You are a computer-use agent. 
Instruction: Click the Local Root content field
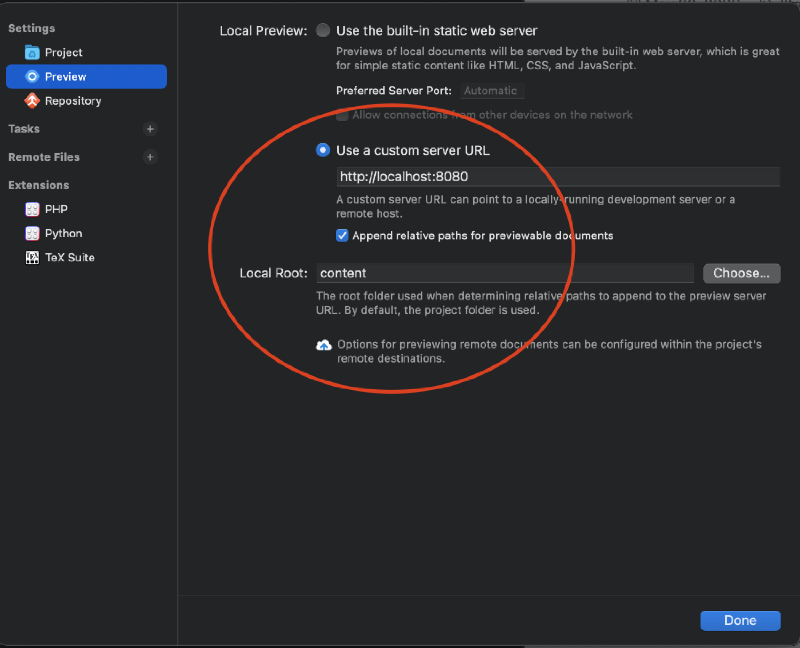click(505, 273)
